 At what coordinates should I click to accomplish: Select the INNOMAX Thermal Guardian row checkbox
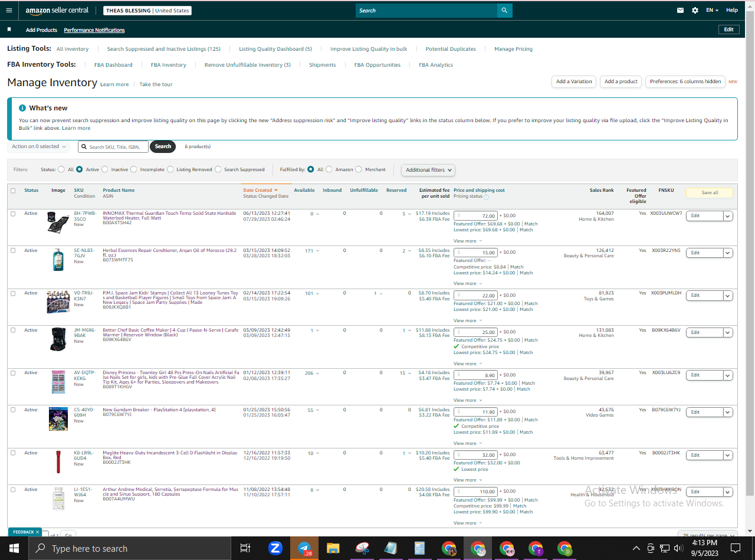coord(13,214)
